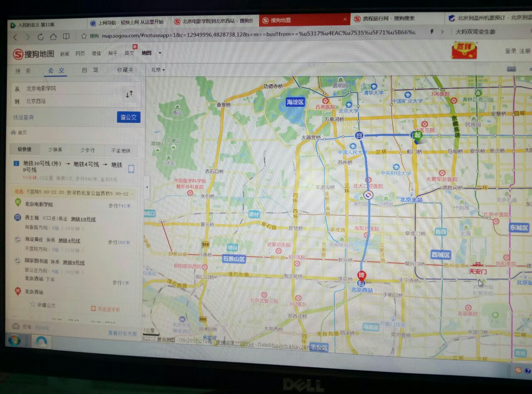The image size is (532, 394).
Task: Click 查看打车方案 link
Action: 122,333
